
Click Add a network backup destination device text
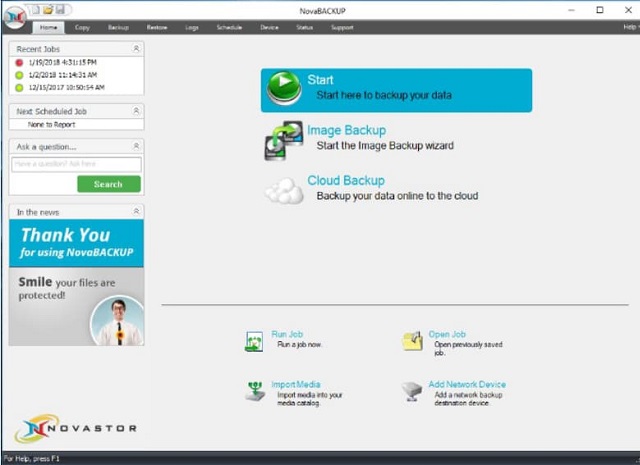tap(468, 399)
